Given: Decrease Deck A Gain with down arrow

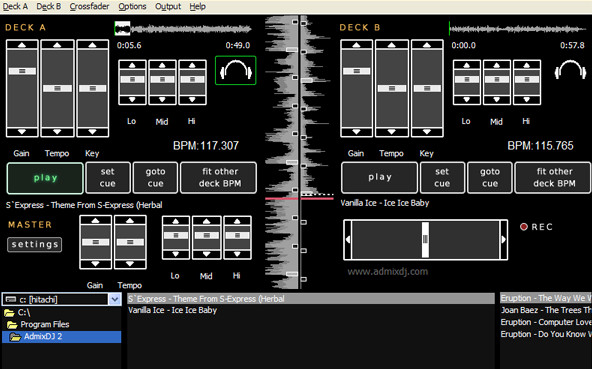Looking at the screenshot, I should point(22,132).
